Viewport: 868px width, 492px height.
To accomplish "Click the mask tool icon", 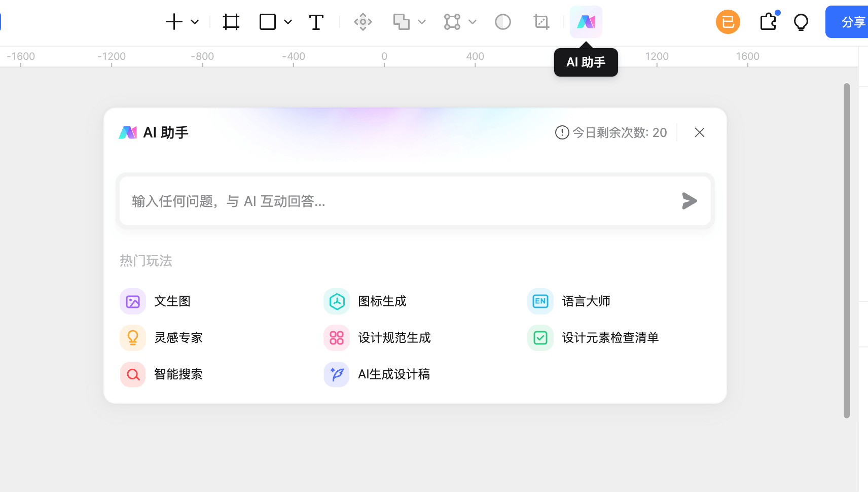I will pos(502,22).
